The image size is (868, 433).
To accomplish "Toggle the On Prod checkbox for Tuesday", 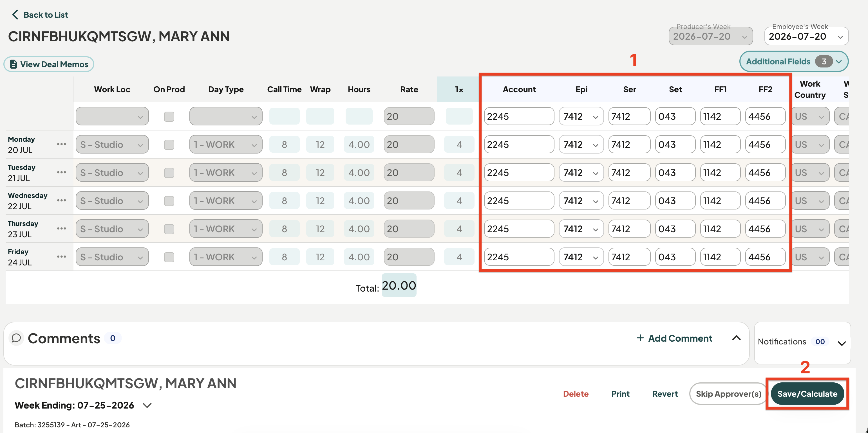I will (x=169, y=173).
